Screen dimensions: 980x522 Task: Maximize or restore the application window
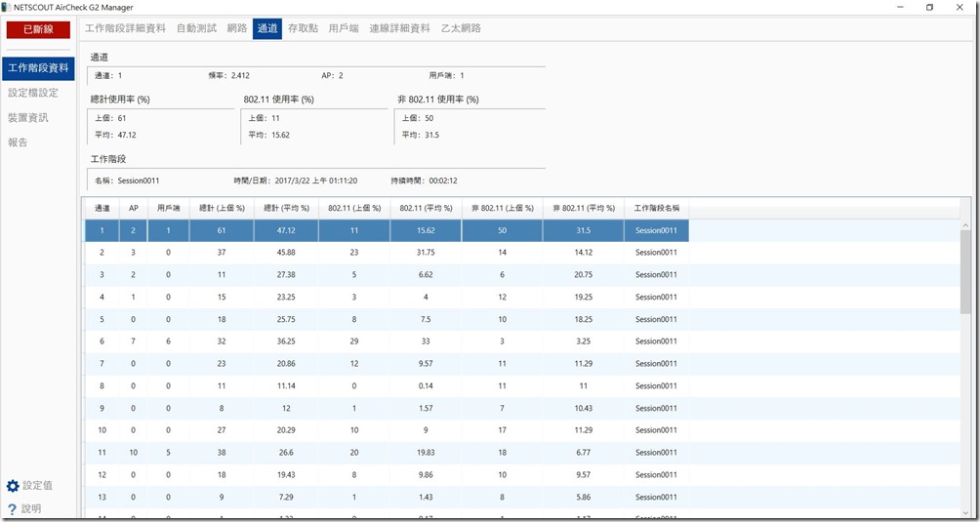(x=929, y=7)
